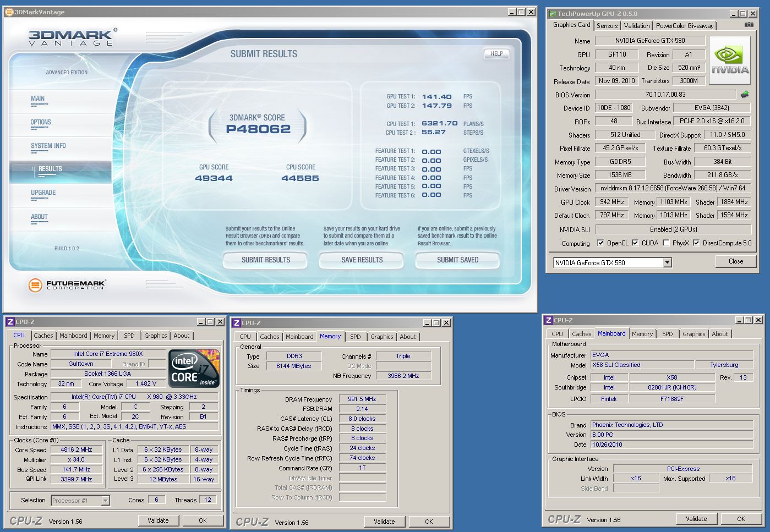The height and width of the screenshot is (532, 770).
Task: Open the Validation tab in GPU-Z
Action: pos(637,26)
